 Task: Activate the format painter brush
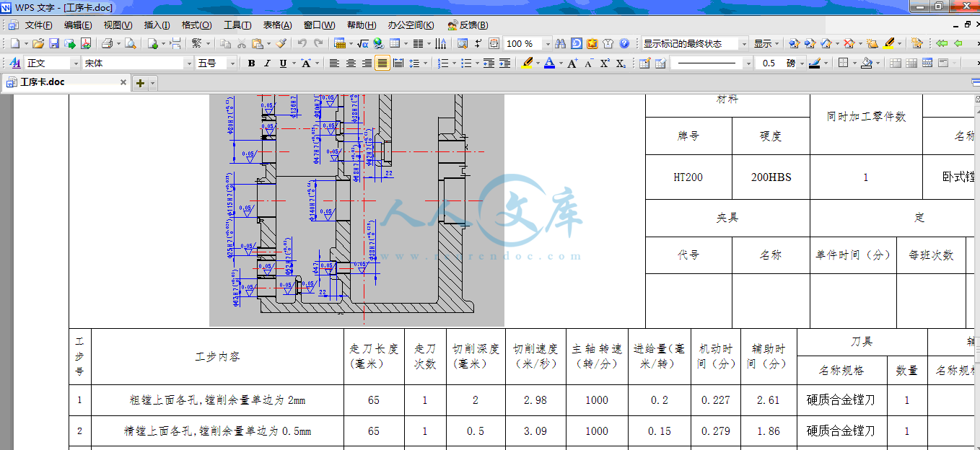tap(281, 43)
